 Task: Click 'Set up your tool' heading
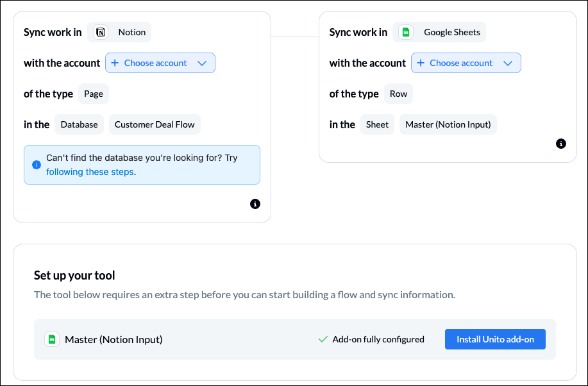click(74, 275)
